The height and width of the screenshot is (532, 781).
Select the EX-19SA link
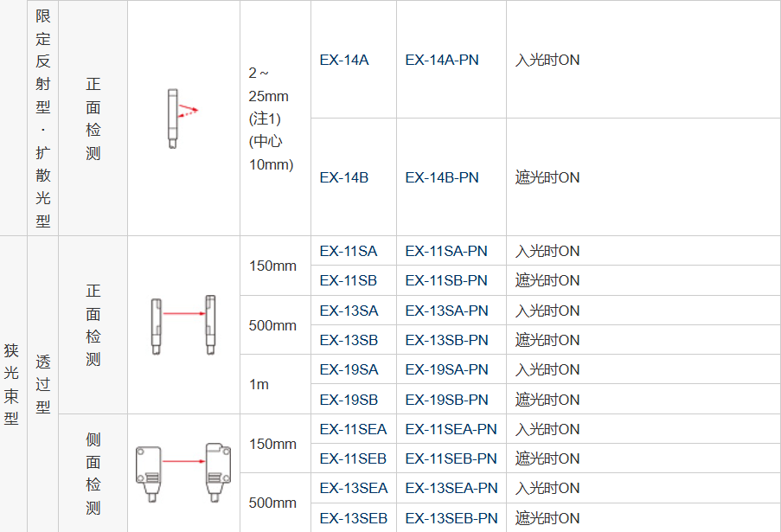pos(349,369)
